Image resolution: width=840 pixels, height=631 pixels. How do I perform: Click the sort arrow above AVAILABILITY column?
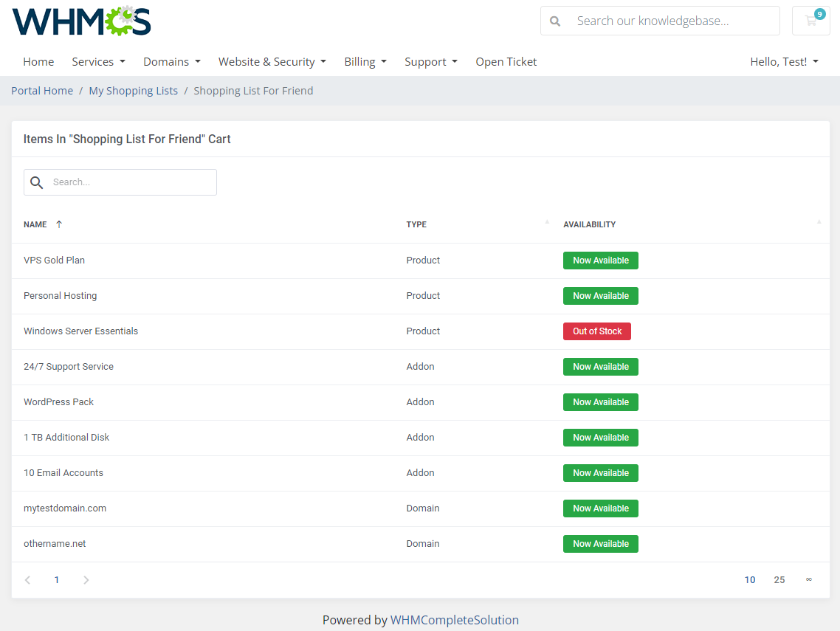pyautogui.click(x=818, y=221)
